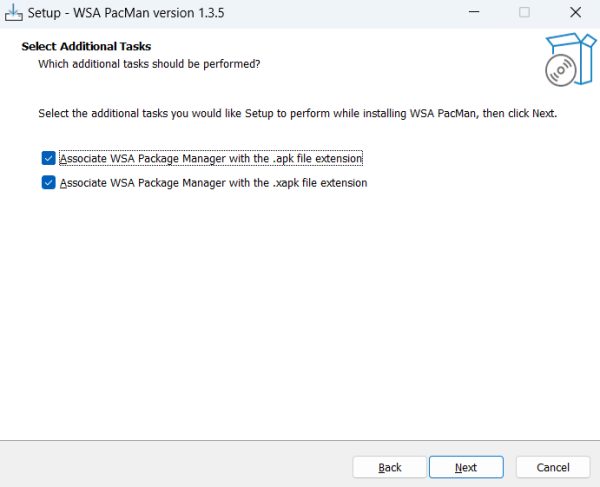Go back with the Back button
Image resolution: width=600 pixels, height=487 pixels.
390,467
